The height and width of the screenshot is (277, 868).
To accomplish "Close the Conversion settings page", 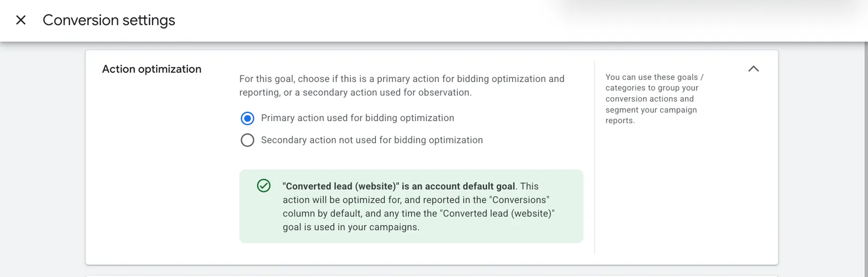I will pyautogui.click(x=21, y=20).
